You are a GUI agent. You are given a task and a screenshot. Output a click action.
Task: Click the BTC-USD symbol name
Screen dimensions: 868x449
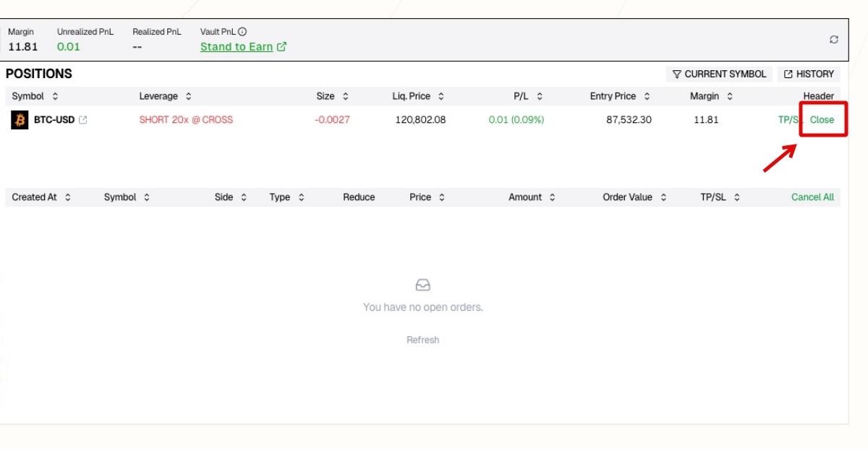point(54,120)
